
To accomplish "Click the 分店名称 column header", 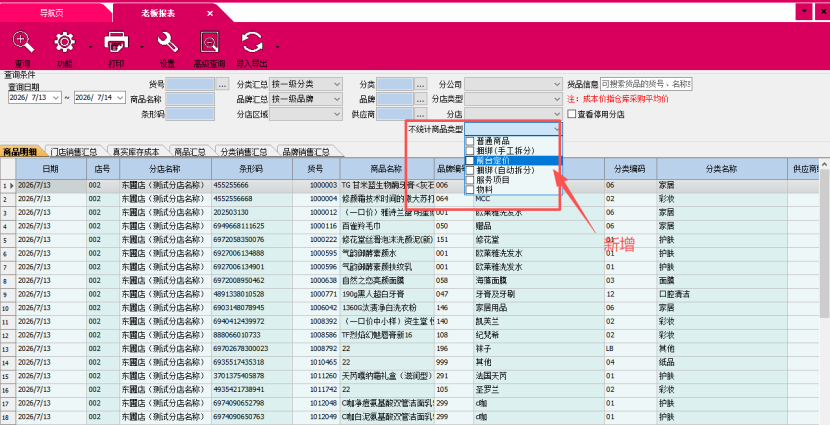I will click(165, 169).
